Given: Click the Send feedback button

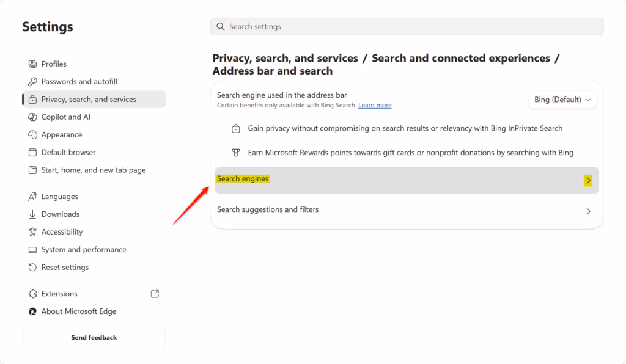Looking at the screenshot, I should pos(94,337).
